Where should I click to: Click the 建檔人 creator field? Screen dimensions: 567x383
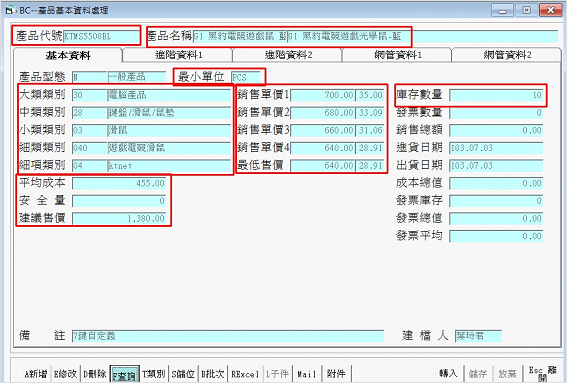(x=478, y=336)
